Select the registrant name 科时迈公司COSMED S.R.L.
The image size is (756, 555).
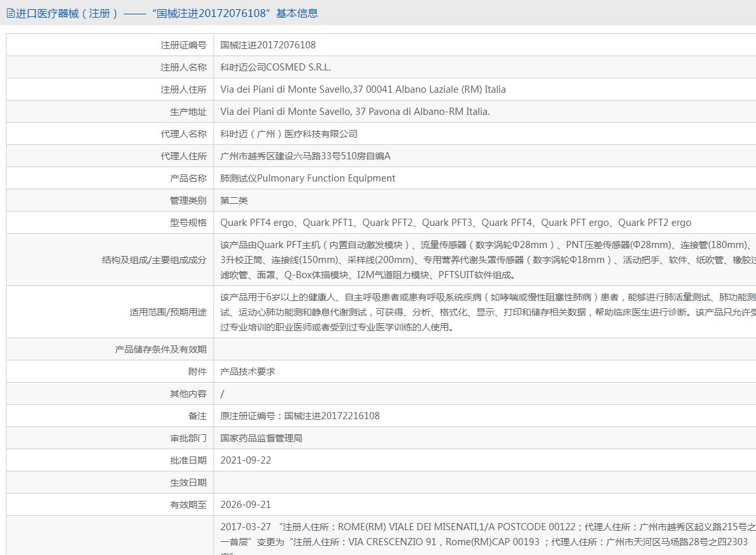276,67
